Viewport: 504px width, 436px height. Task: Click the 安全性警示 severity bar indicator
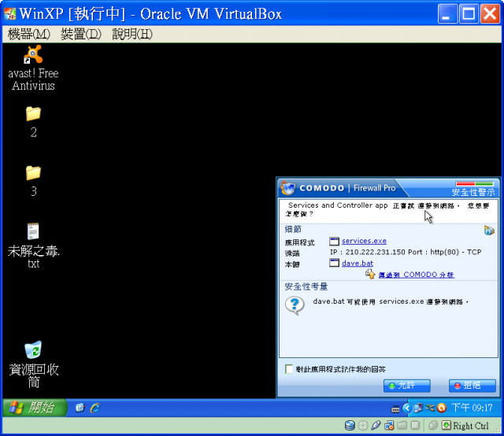coord(474,184)
